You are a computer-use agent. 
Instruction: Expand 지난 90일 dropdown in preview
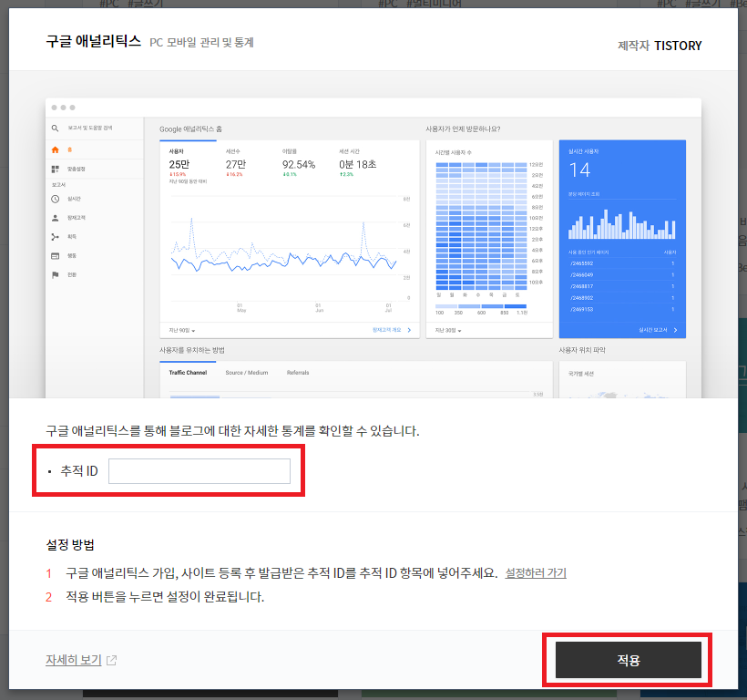[182, 330]
